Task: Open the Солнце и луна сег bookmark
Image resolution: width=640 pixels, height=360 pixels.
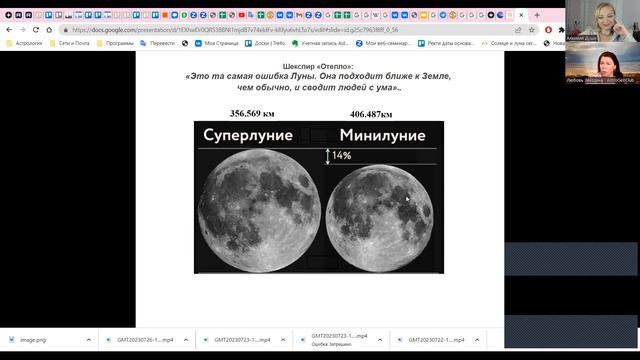Action: (509, 43)
